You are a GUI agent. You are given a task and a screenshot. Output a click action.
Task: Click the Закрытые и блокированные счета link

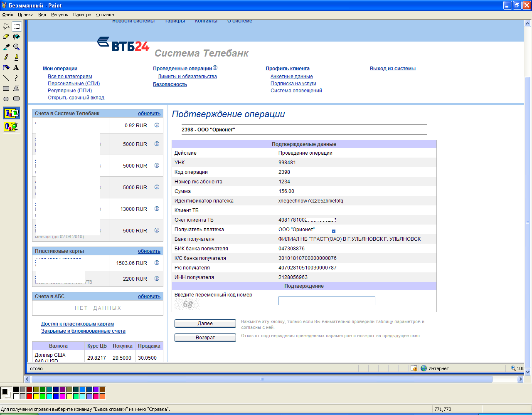pyautogui.click(x=83, y=331)
